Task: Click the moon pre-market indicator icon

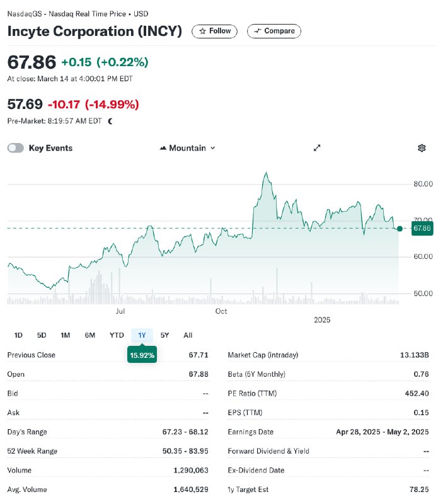Action: pos(110,121)
